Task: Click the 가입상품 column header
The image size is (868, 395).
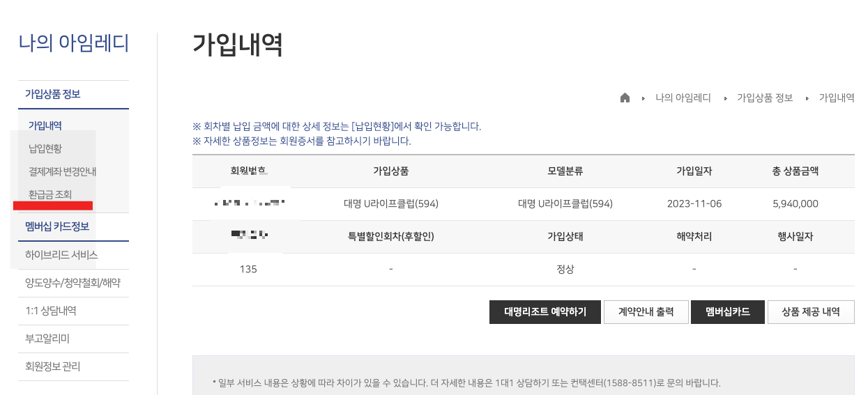Action: [391, 171]
